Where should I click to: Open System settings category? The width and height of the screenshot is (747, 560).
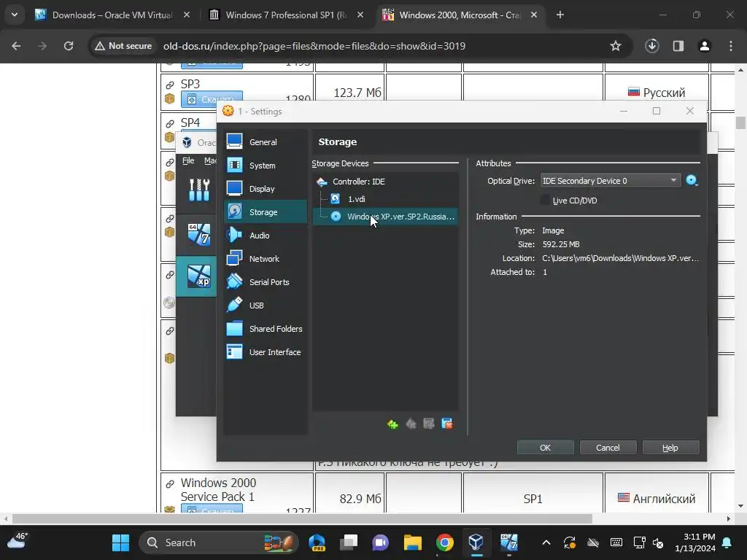pos(265,166)
